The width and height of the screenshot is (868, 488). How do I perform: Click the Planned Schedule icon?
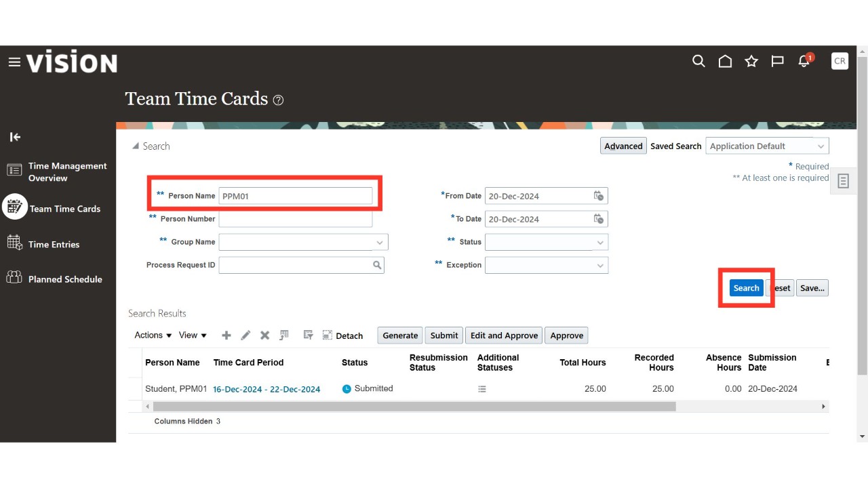pyautogui.click(x=14, y=277)
